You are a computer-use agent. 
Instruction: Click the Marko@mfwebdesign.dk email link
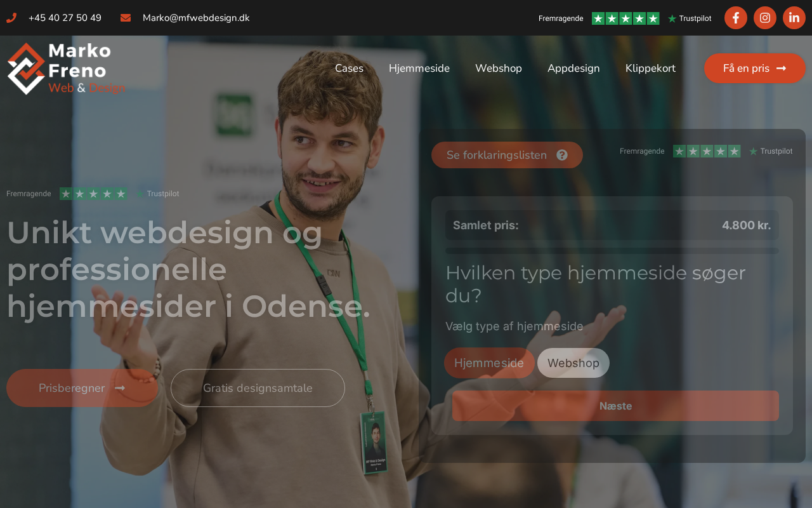pyautogui.click(x=196, y=18)
